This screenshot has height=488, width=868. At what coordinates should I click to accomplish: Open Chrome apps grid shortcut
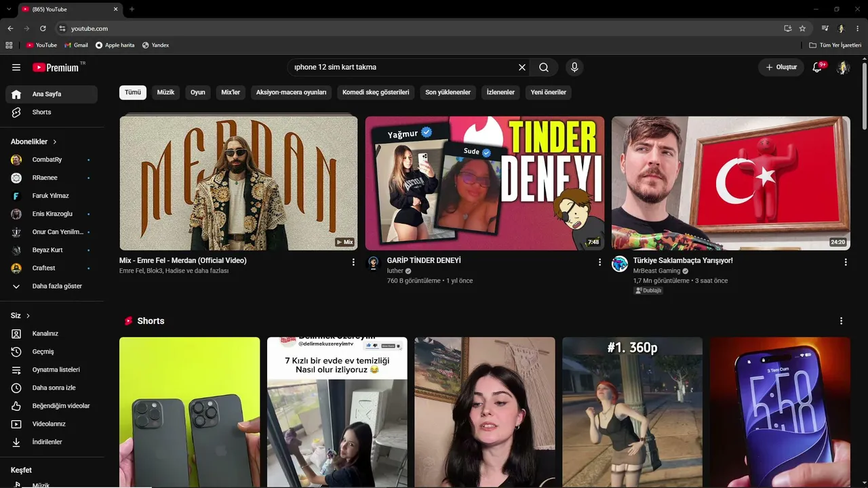[9, 45]
